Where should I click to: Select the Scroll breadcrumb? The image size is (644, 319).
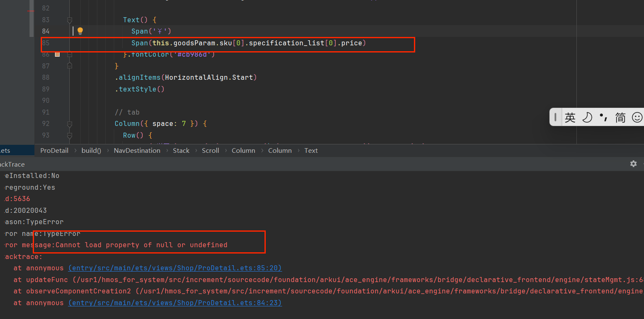coord(210,150)
